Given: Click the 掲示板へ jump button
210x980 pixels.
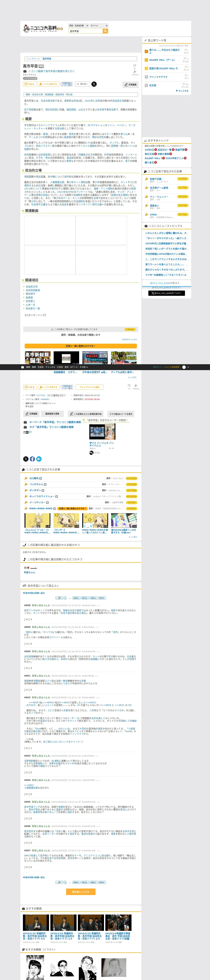Looking at the screenshot, I should [83, 84].
